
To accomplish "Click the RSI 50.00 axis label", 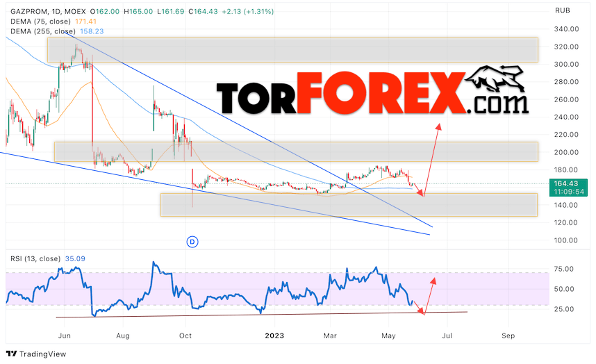I will click(x=563, y=289).
